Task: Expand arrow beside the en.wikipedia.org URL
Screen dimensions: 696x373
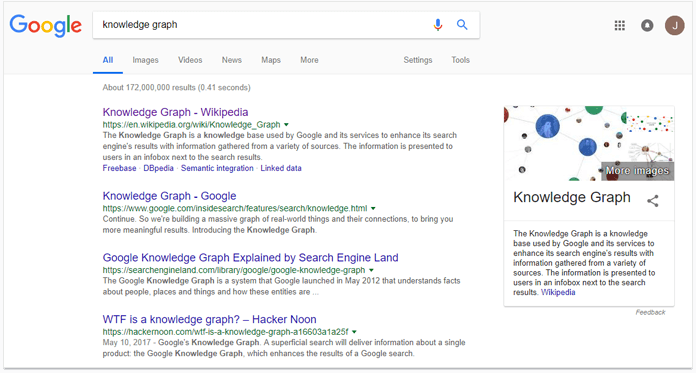Action: tap(286, 125)
